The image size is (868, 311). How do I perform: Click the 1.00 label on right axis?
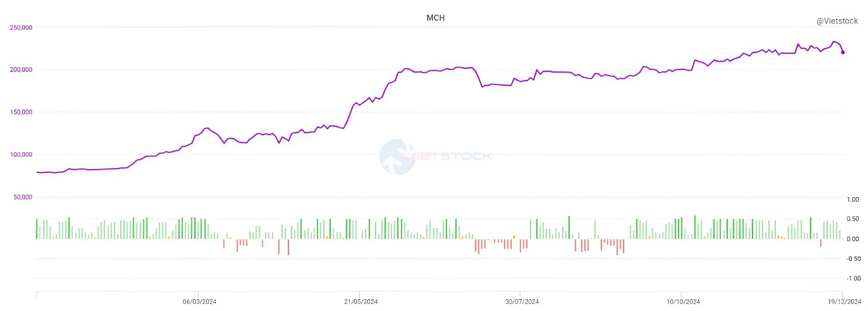pyautogui.click(x=853, y=199)
